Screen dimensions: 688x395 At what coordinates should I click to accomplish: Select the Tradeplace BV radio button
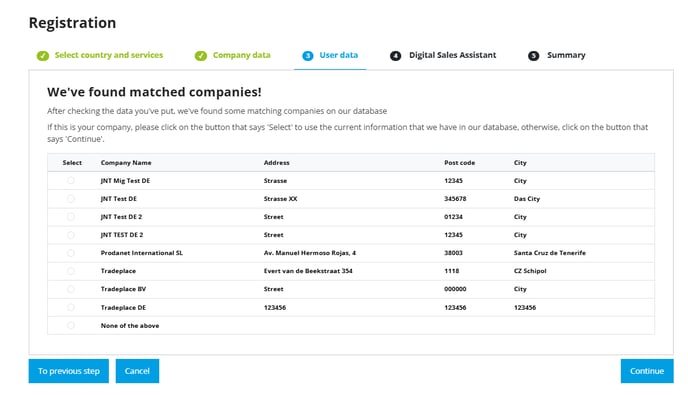pos(71,289)
